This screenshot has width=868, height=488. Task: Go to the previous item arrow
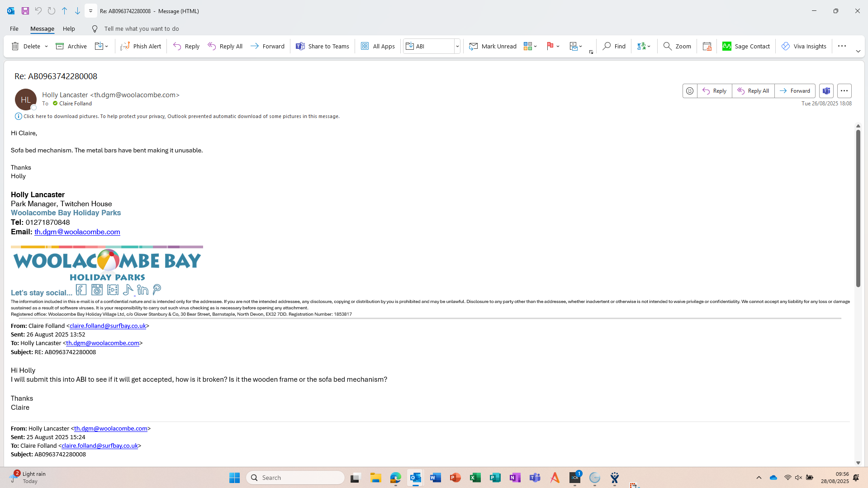[x=65, y=11]
